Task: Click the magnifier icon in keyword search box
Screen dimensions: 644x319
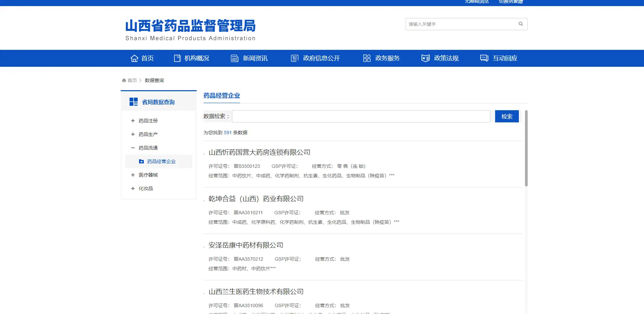Action: click(x=521, y=24)
